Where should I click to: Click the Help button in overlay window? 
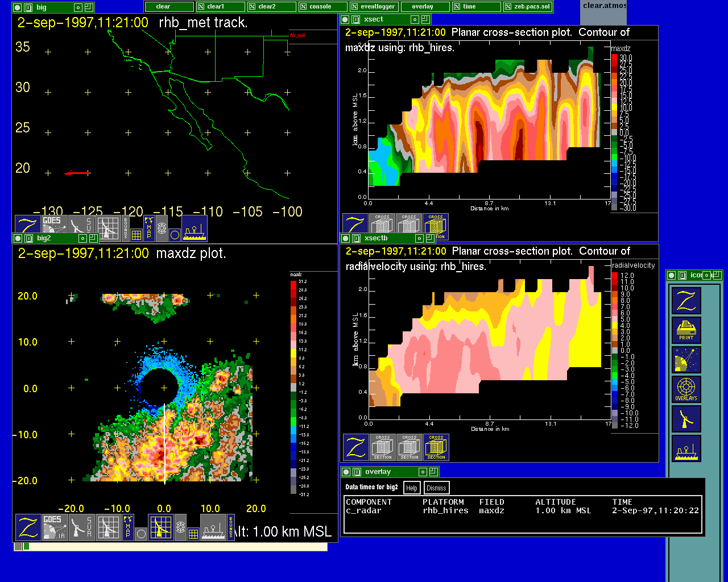(412, 488)
